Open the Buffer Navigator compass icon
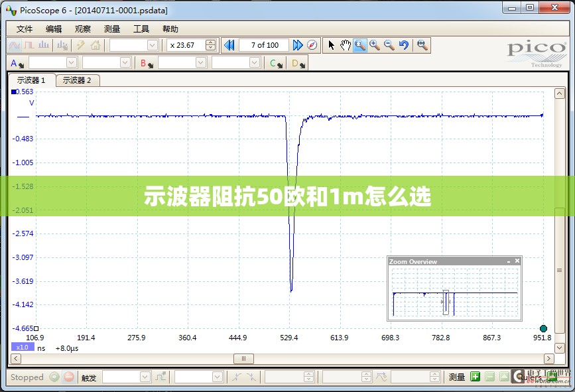This screenshot has height=392, width=575. 312,45
